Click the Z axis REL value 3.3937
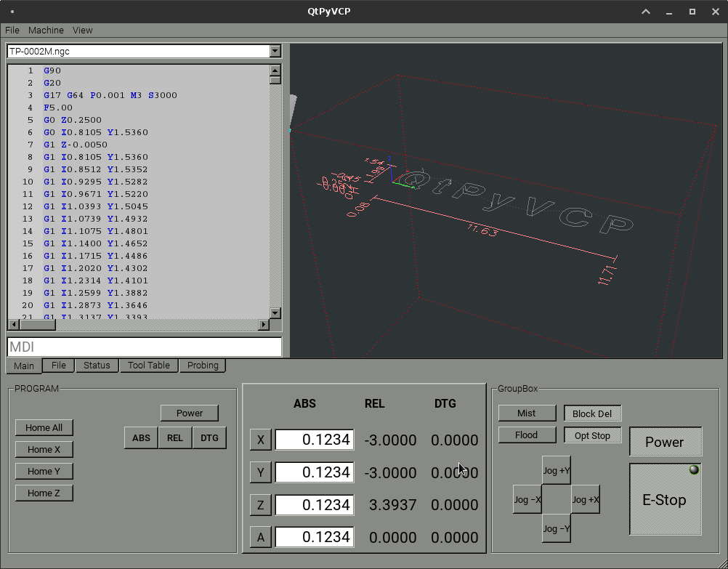This screenshot has height=569, width=728. [392, 505]
